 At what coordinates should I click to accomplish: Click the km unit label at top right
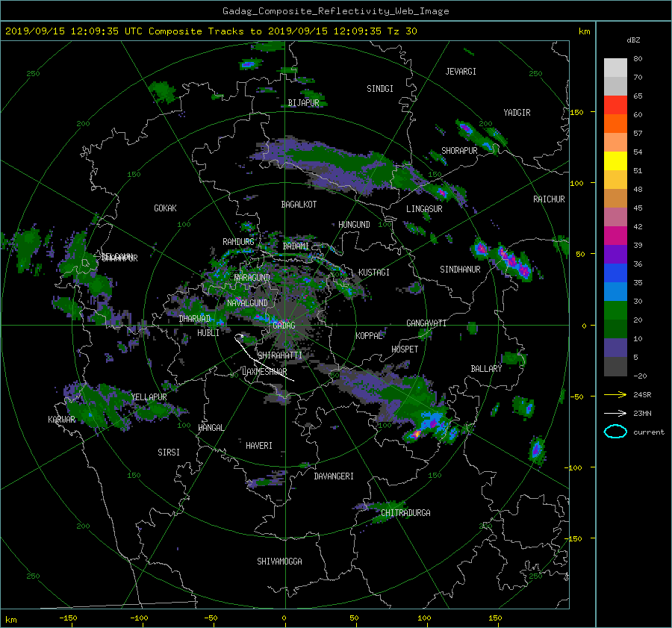[584, 31]
